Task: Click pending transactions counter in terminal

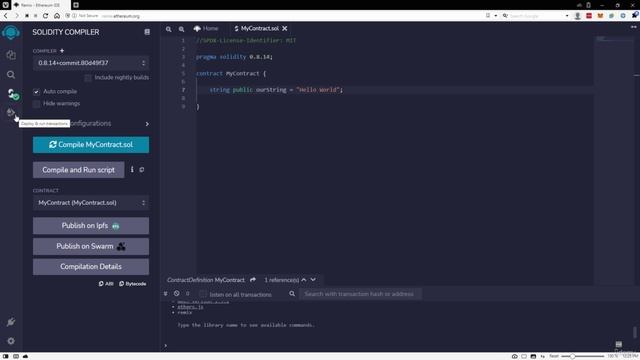Action: [187, 293]
